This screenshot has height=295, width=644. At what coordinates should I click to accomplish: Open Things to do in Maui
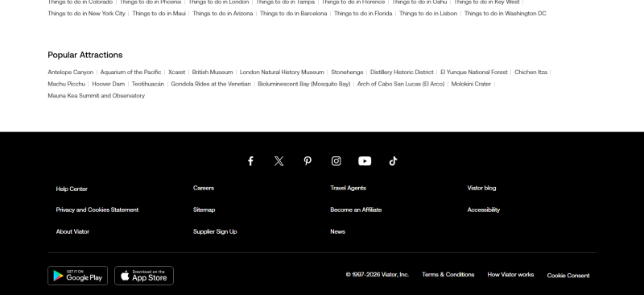click(x=159, y=14)
